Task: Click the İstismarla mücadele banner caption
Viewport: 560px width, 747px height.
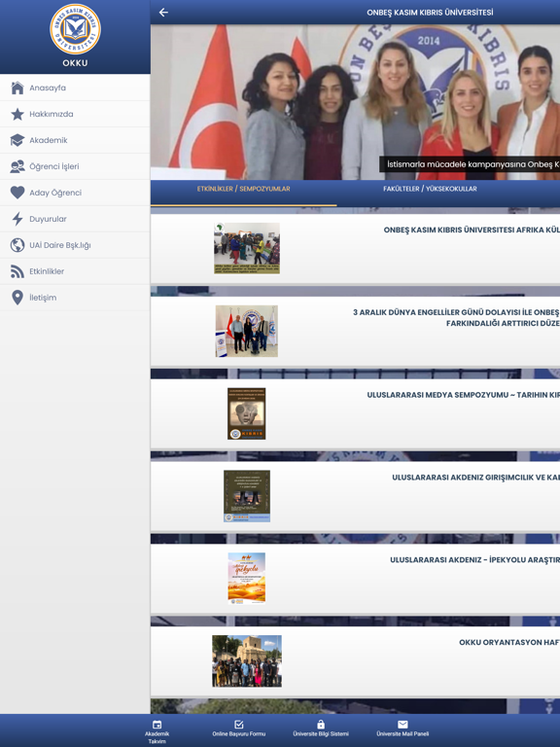Action: click(x=470, y=164)
